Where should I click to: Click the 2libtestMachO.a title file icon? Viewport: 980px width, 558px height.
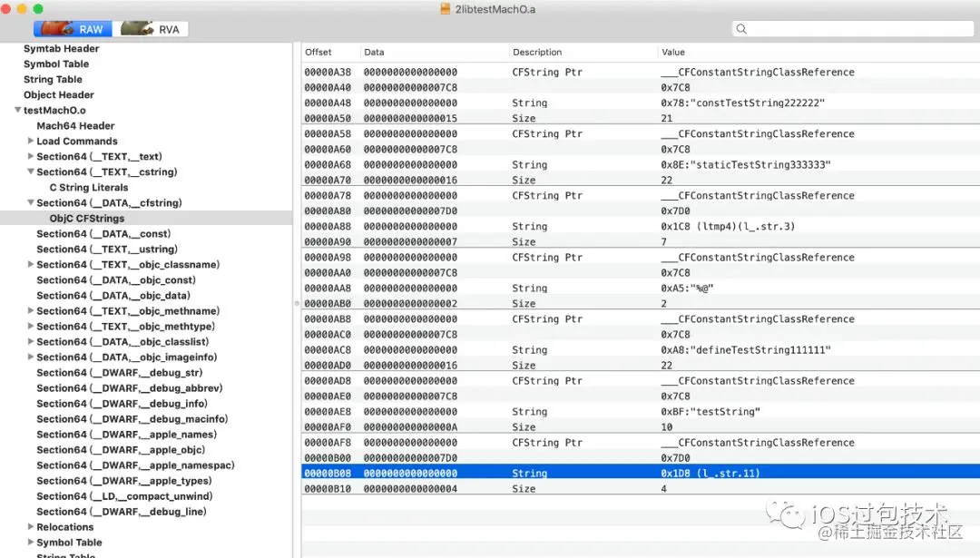point(445,9)
